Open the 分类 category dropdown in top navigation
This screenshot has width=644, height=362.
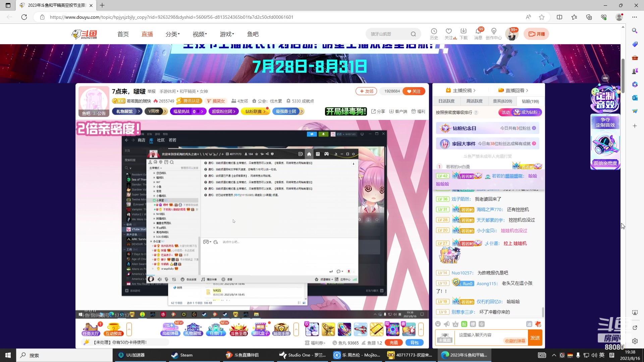point(172,34)
